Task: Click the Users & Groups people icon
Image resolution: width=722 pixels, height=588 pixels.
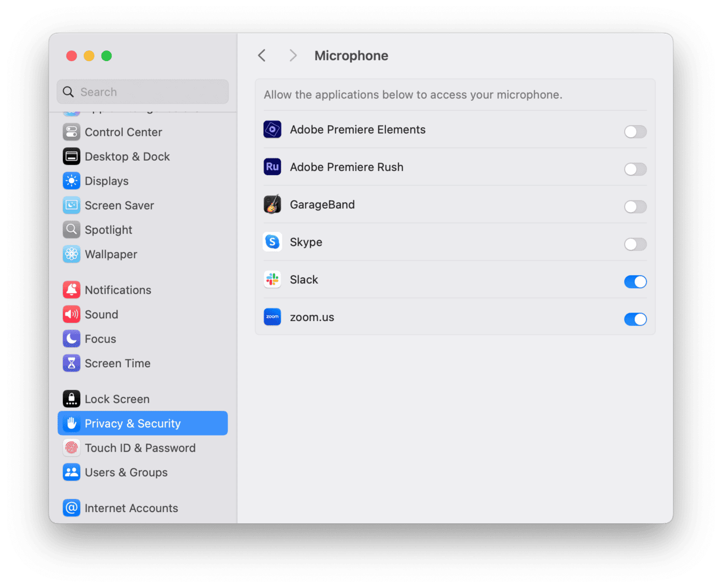Action: (71, 472)
